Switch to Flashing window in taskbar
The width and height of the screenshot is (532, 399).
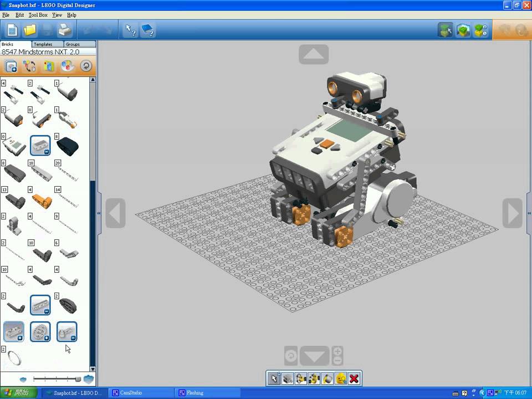click(208, 393)
